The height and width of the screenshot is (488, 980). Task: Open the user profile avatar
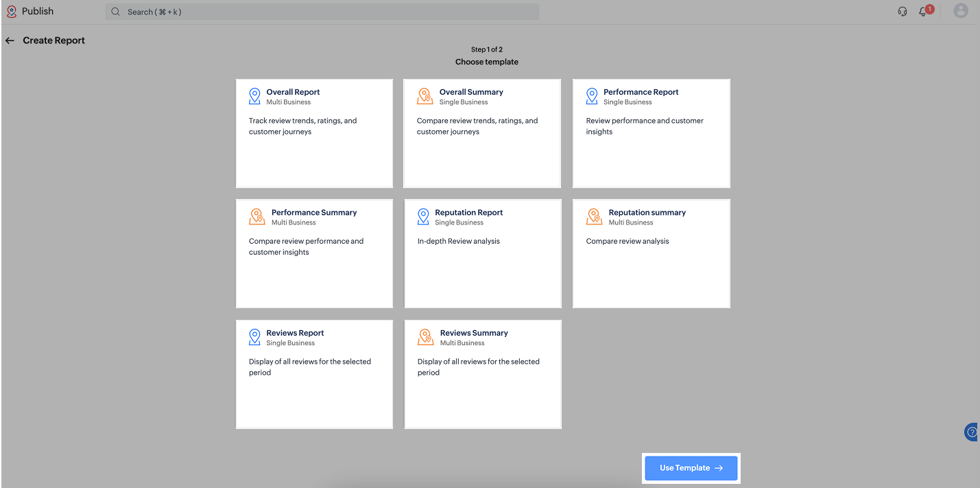click(961, 11)
